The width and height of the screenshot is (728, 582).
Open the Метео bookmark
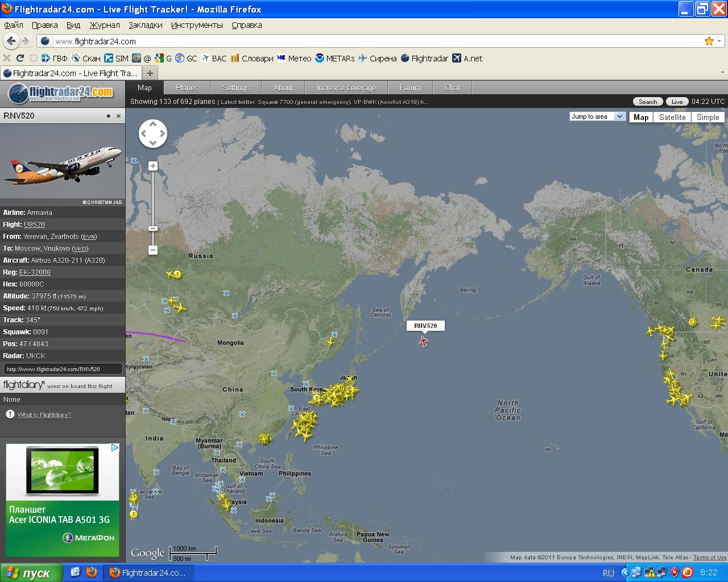tap(294, 58)
